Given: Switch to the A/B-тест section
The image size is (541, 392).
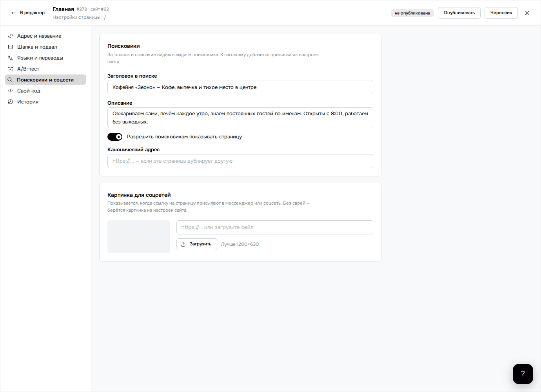Looking at the screenshot, I should pyautogui.click(x=45, y=69).
